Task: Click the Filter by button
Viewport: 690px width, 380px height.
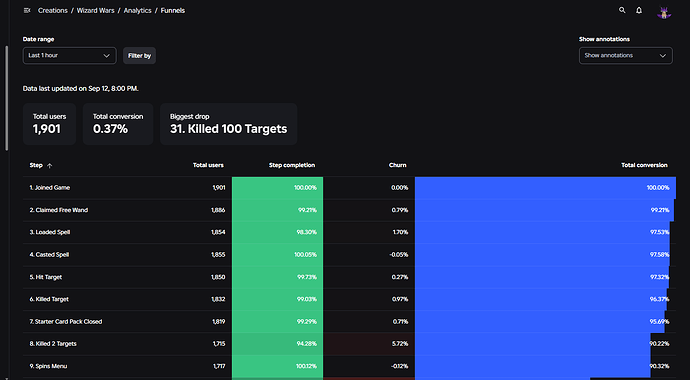Action: point(139,56)
